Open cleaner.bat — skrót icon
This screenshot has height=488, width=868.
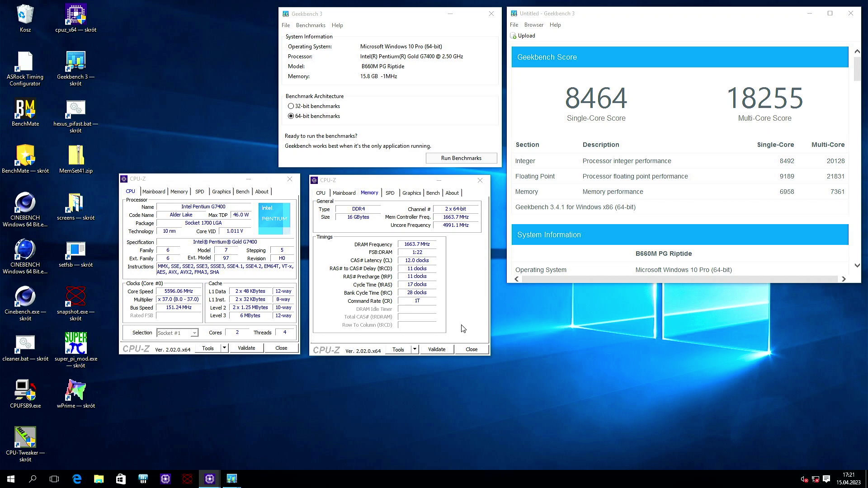click(x=25, y=343)
